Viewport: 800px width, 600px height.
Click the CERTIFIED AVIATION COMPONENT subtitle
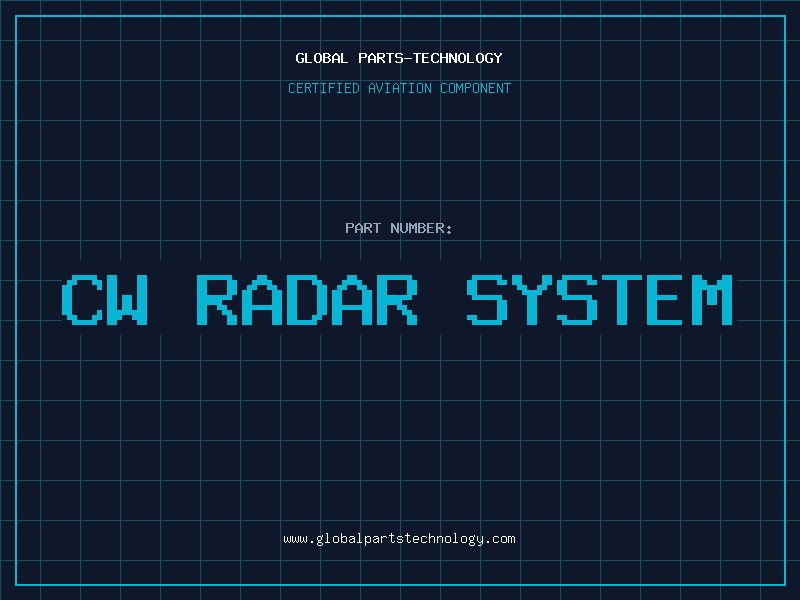pos(399,88)
